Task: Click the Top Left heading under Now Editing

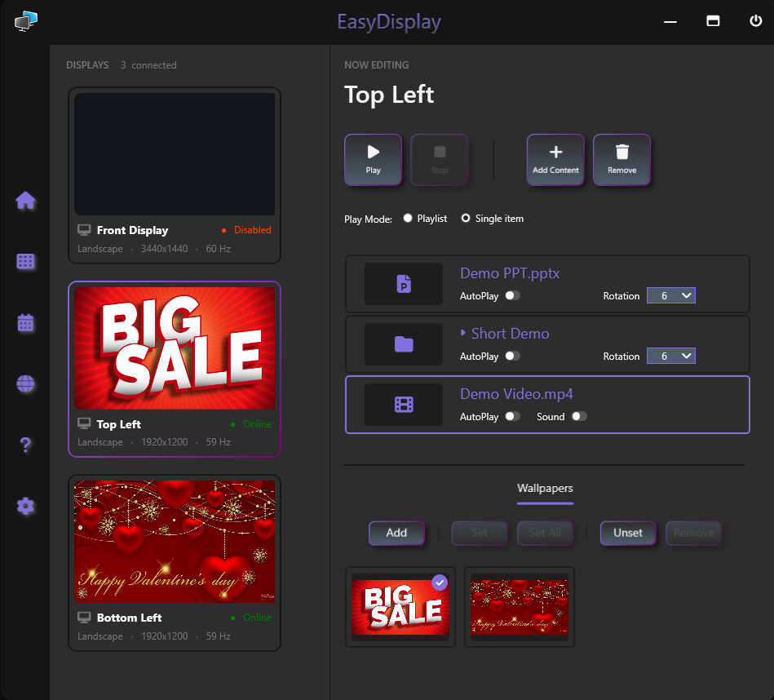Action: coord(389,95)
